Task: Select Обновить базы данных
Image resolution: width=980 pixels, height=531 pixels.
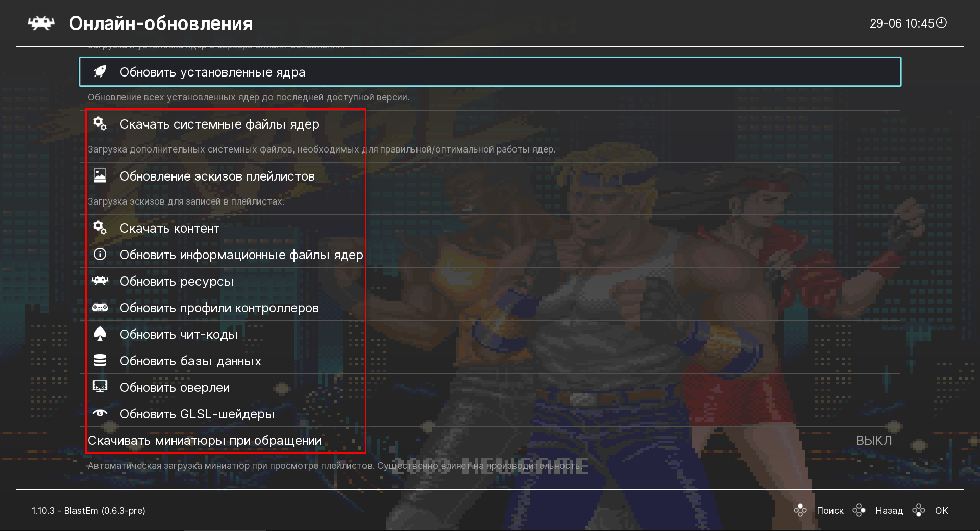Action: pyautogui.click(x=490, y=361)
